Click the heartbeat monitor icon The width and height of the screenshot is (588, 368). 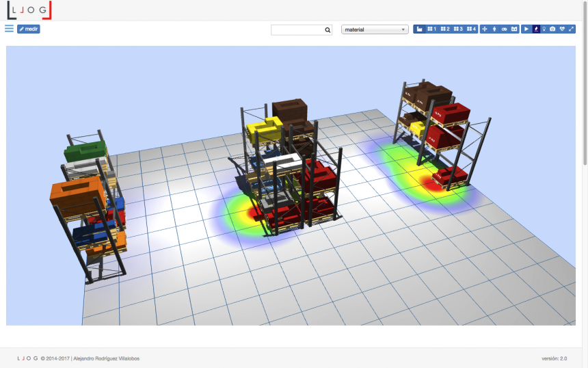pyautogui.click(x=562, y=29)
